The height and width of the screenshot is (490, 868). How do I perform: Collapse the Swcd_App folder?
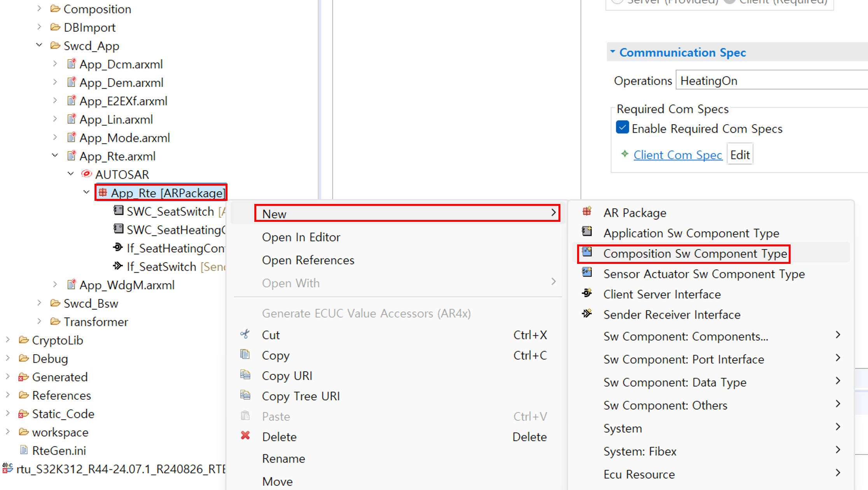[x=39, y=45]
